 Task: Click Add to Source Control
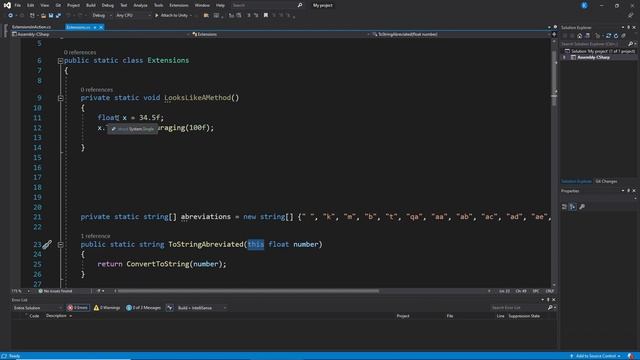tap(596, 356)
